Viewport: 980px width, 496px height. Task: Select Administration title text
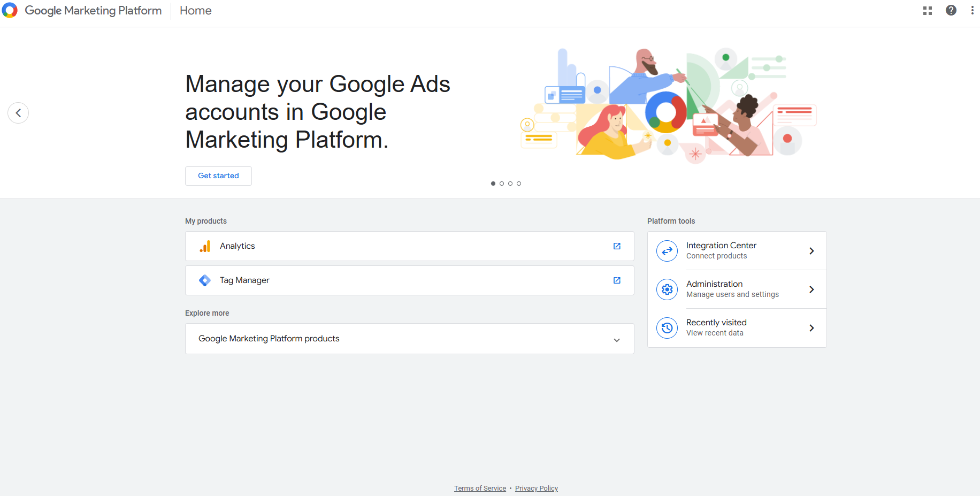(x=714, y=284)
